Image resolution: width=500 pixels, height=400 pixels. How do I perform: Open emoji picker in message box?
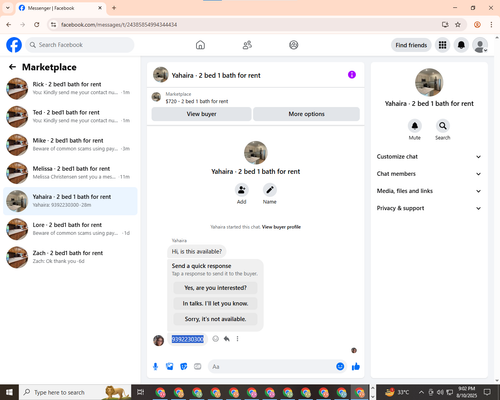(x=340, y=367)
